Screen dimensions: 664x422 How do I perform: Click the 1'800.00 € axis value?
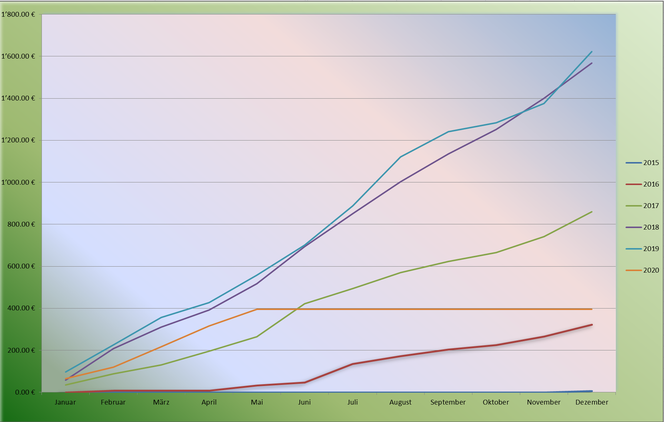click(18, 15)
